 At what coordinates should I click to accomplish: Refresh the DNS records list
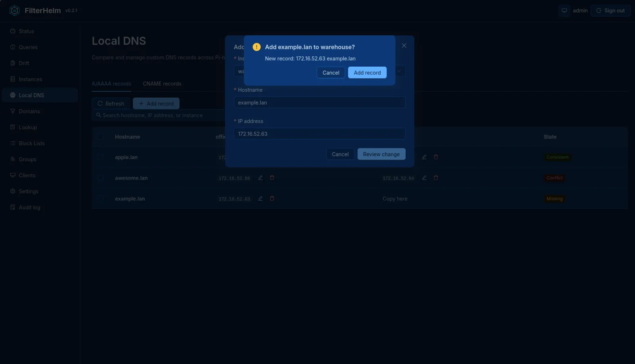point(111,104)
